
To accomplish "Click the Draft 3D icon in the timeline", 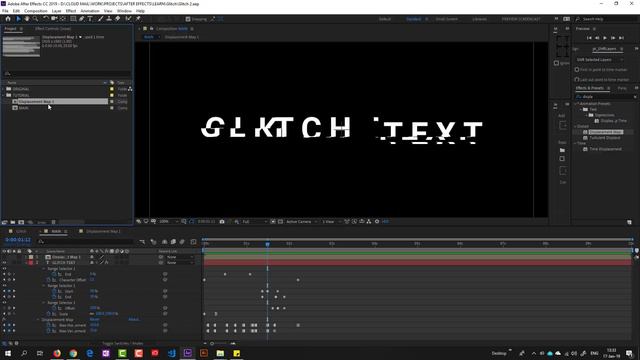I will [x=153, y=242].
